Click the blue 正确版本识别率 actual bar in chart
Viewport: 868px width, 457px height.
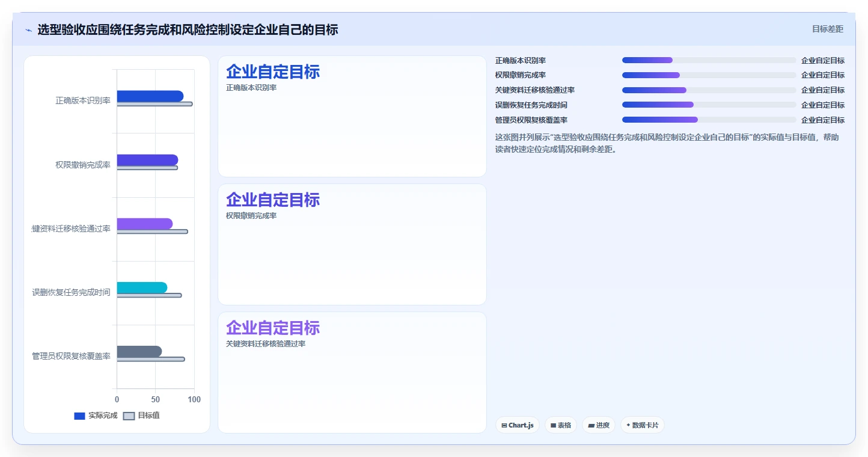coord(150,96)
